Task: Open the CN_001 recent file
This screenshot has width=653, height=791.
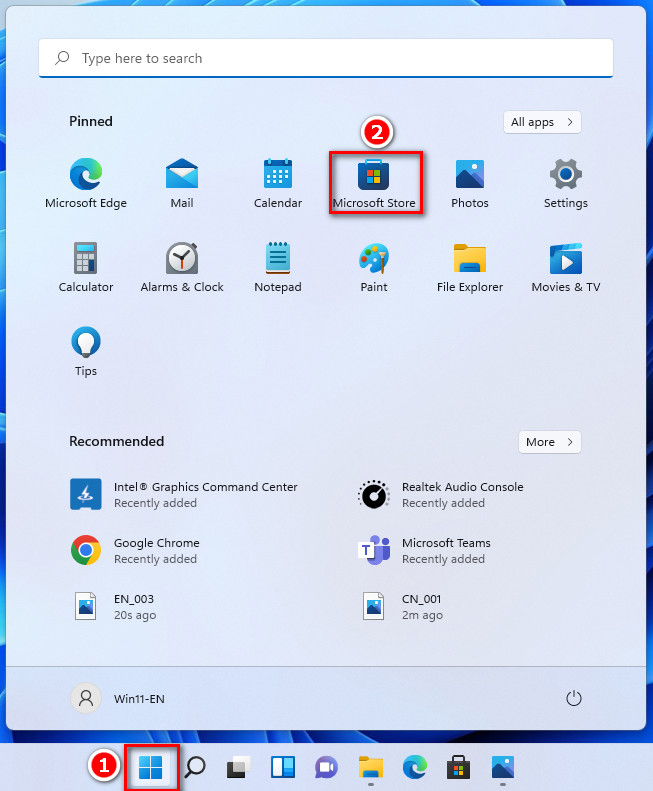Action: [402, 606]
